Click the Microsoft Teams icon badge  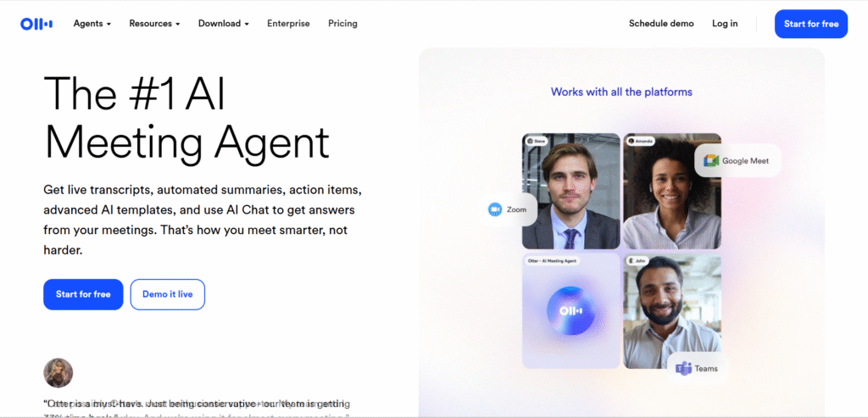click(x=684, y=368)
